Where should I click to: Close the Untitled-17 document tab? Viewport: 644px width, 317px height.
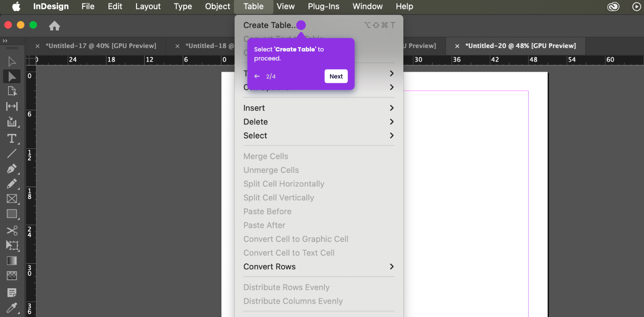coord(37,46)
